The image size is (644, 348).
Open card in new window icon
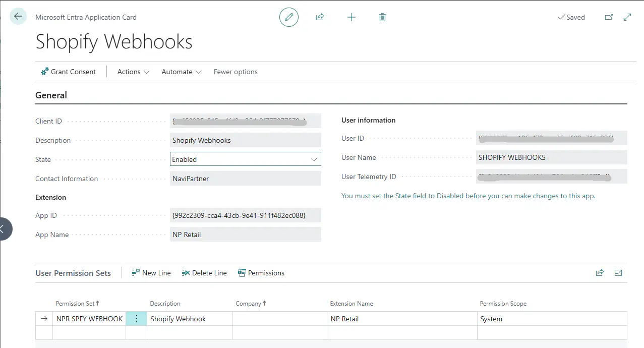click(609, 17)
